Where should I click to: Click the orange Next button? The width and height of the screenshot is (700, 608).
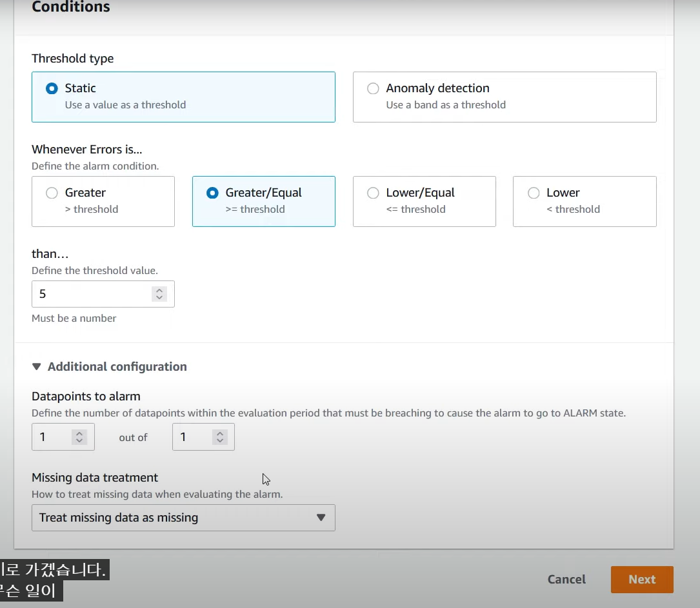tap(642, 580)
